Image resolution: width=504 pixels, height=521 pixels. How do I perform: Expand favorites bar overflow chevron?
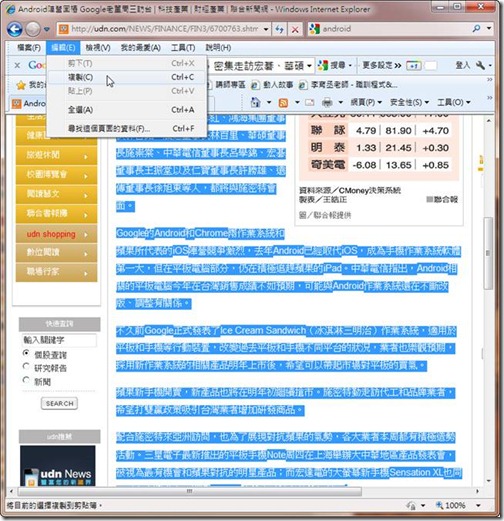click(489, 80)
